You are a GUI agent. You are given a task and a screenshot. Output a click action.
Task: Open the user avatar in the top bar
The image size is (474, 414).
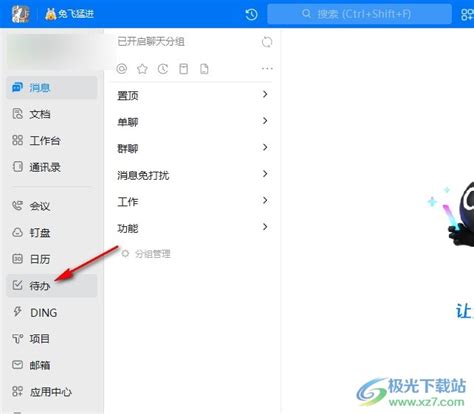21,14
